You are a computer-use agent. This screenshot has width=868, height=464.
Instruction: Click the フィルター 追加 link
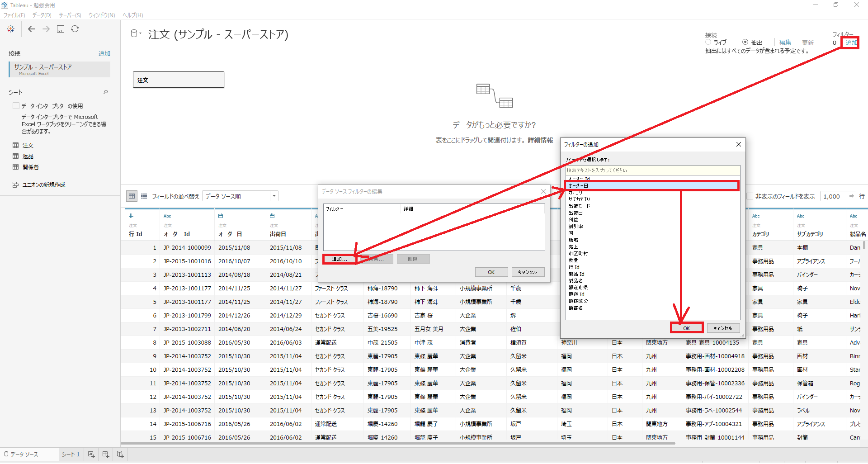(851, 43)
